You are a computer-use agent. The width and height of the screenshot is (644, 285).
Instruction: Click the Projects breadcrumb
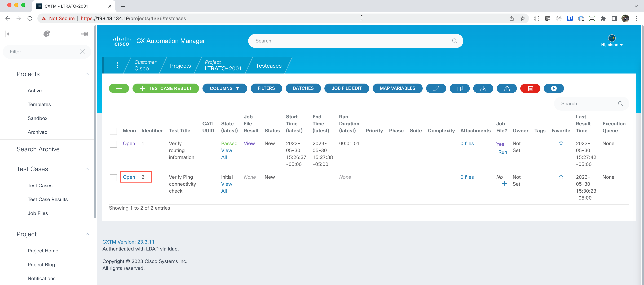[180, 66]
